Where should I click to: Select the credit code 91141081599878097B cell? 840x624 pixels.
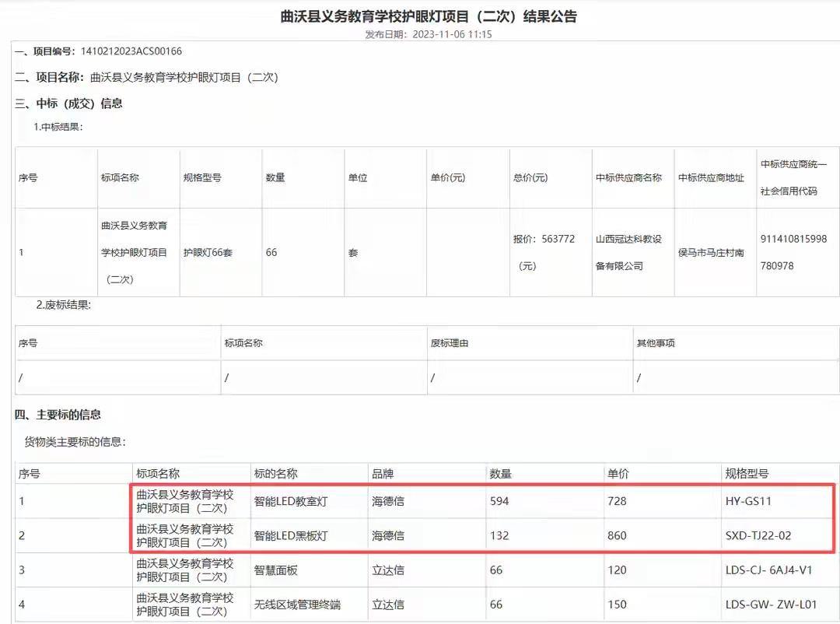(x=794, y=251)
